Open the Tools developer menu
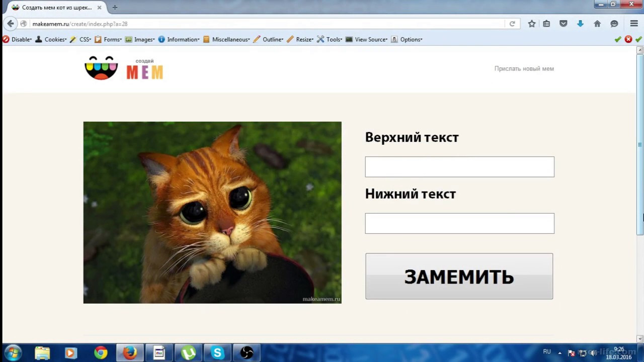 330,39
